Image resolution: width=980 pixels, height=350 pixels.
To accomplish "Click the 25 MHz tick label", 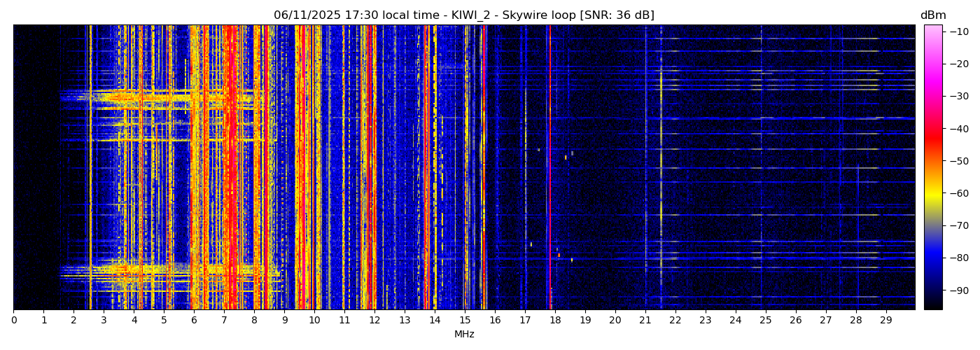I will click(x=765, y=320).
